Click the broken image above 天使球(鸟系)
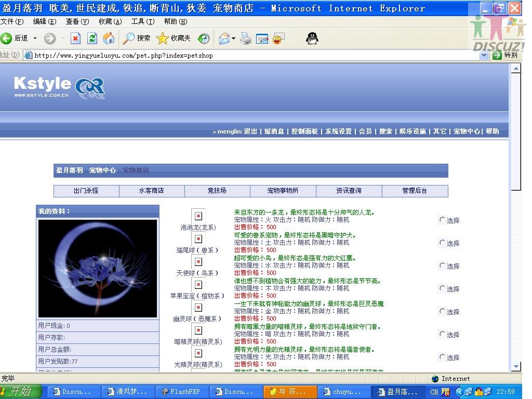This screenshot has width=532, height=399. click(x=198, y=262)
